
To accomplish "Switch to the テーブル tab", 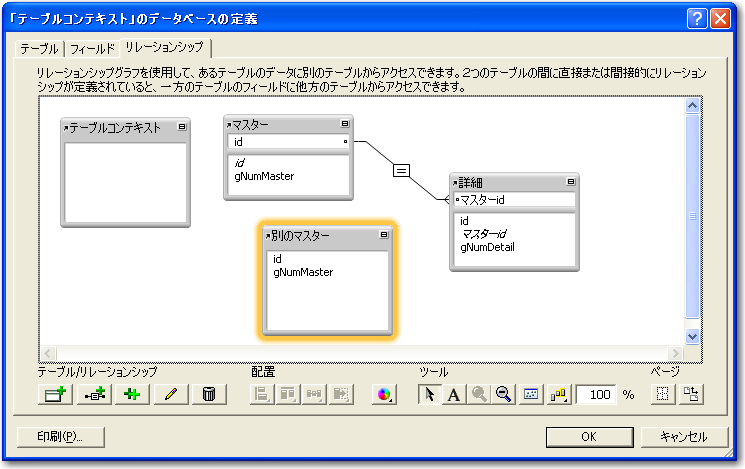I will tap(39, 48).
